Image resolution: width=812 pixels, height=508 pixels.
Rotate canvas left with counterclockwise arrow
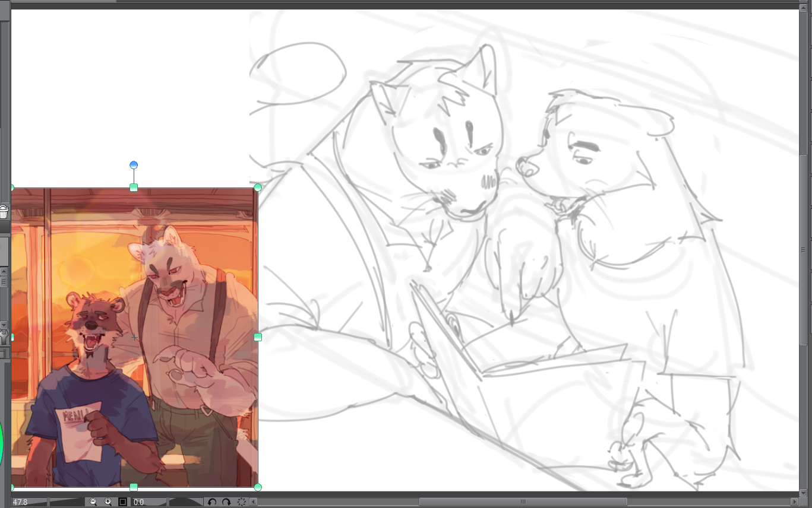coord(212,502)
